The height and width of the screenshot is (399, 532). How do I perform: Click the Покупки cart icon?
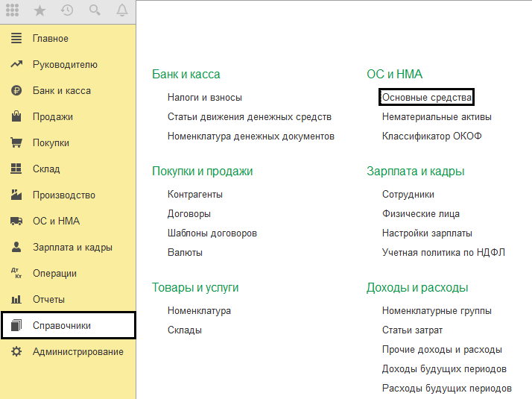[x=16, y=142]
